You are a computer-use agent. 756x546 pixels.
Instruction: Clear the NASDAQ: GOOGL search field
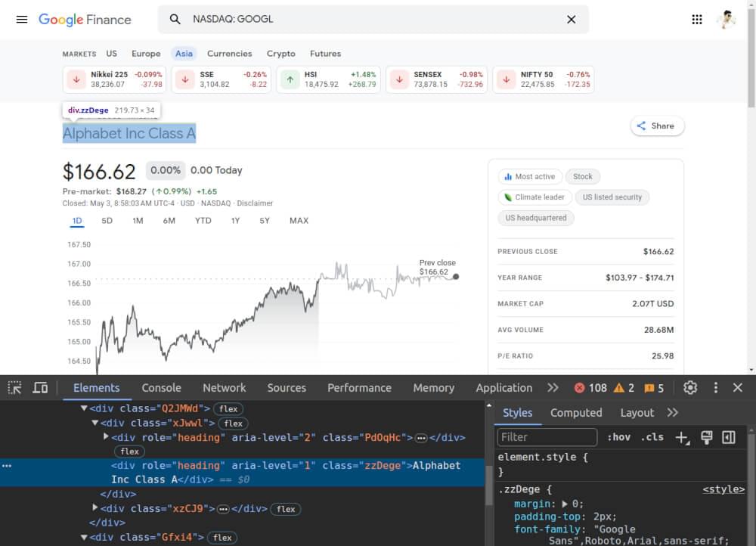pos(572,20)
